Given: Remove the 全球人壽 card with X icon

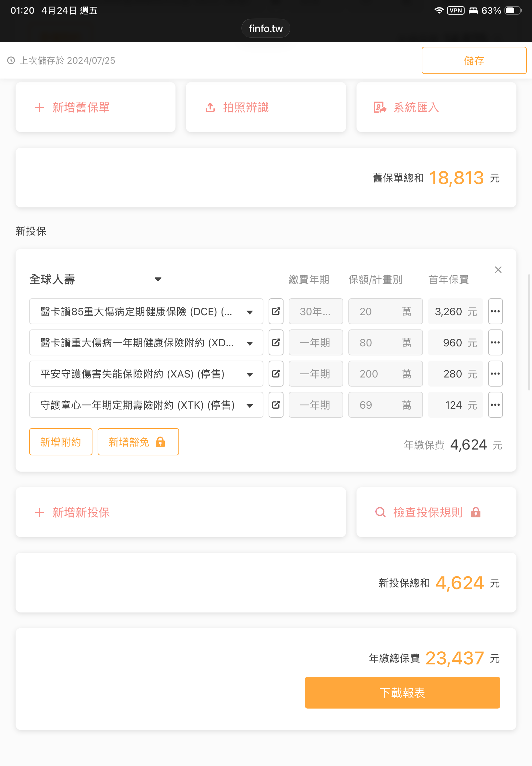Looking at the screenshot, I should tap(498, 269).
